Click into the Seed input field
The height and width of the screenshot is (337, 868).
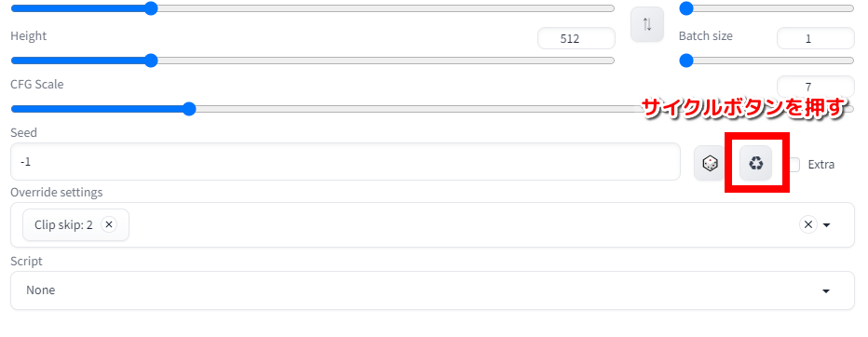point(346,162)
